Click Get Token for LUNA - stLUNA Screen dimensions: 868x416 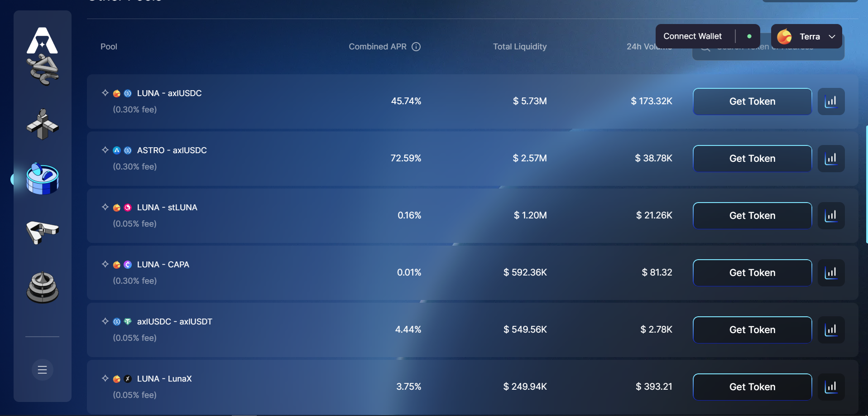(752, 216)
